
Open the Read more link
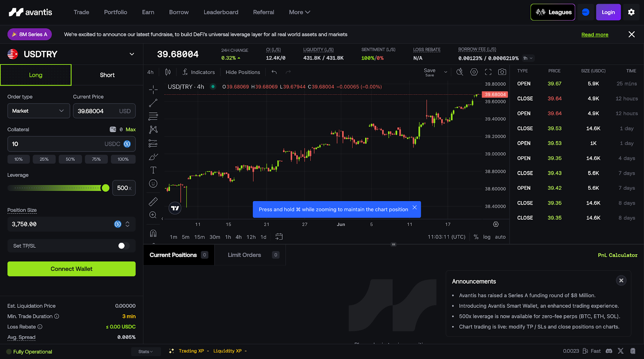coord(594,35)
